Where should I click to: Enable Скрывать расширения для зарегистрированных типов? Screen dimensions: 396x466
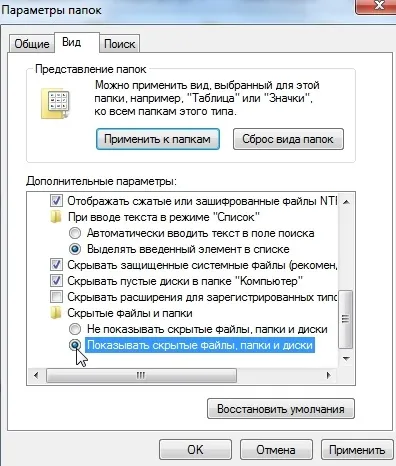pyautogui.click(x=56, y=297)
